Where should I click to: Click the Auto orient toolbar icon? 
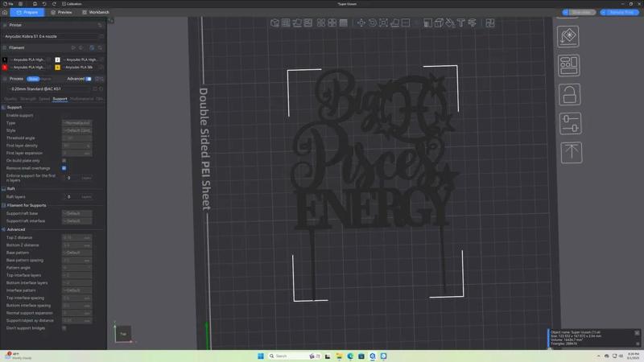pyautogui.click(x=297, y=23)
